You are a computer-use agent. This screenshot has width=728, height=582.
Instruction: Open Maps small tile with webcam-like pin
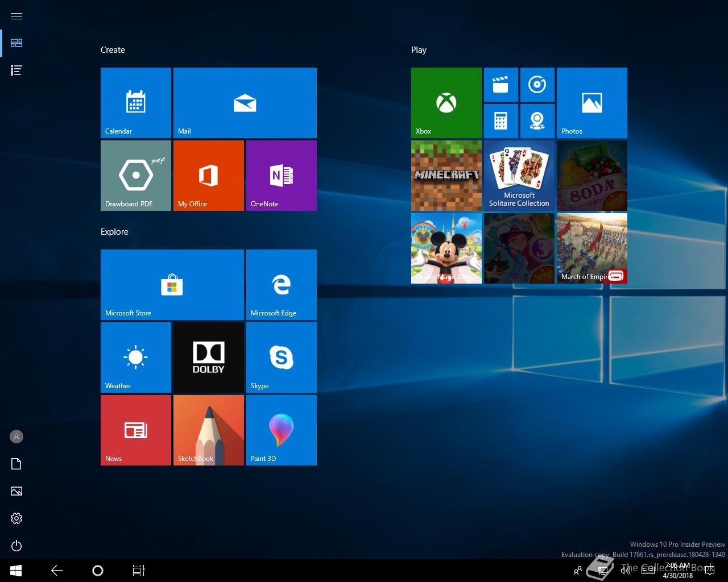point(537,121)
